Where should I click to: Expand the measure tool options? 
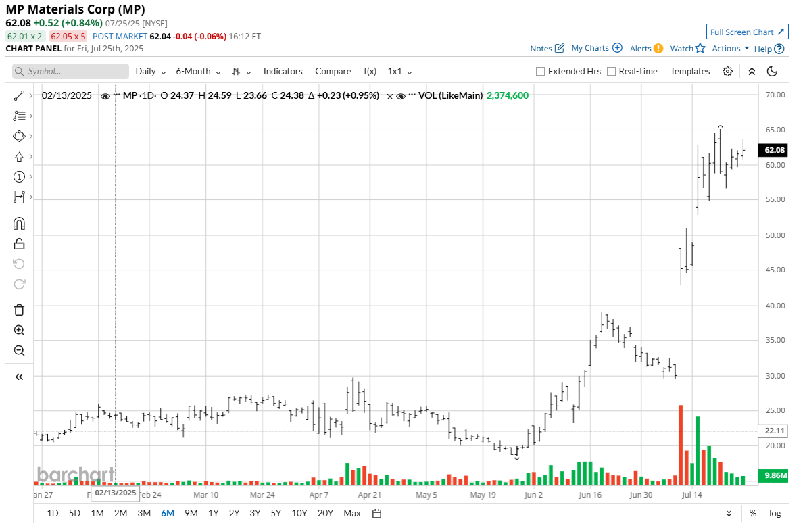click(31, 197)
